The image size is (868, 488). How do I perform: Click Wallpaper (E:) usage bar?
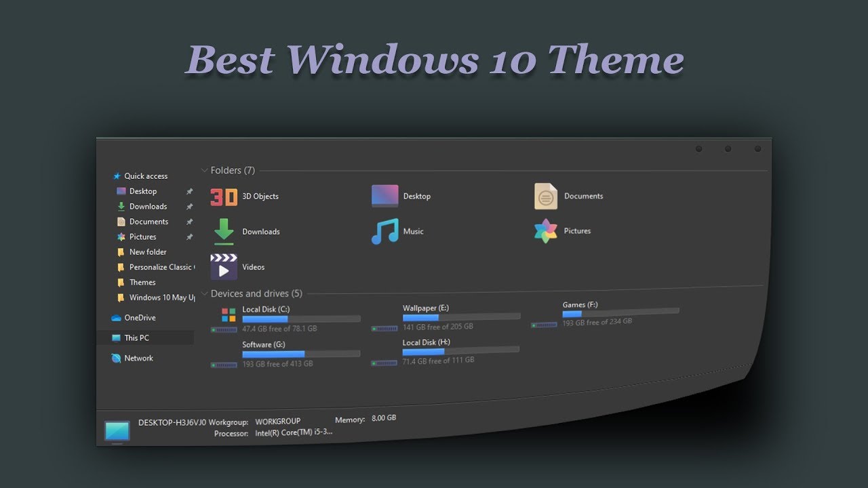[462, 317]
